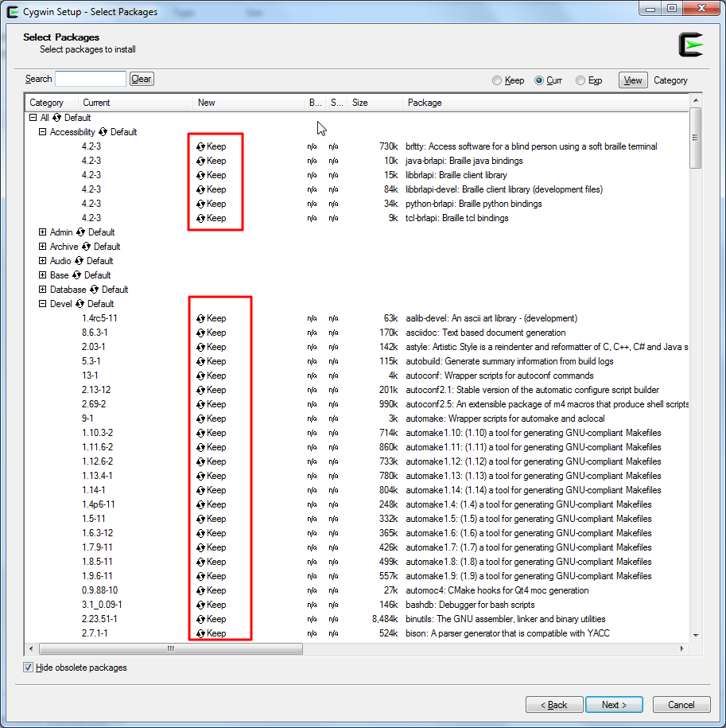726x728 pixels.
Task: Click the Package column header
Action: pos(545,103)
